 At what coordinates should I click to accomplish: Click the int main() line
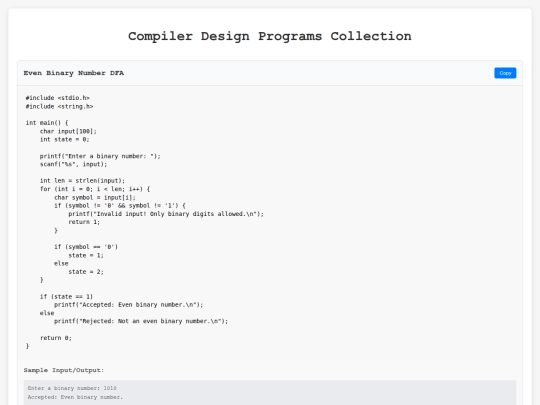click(47, 123)
